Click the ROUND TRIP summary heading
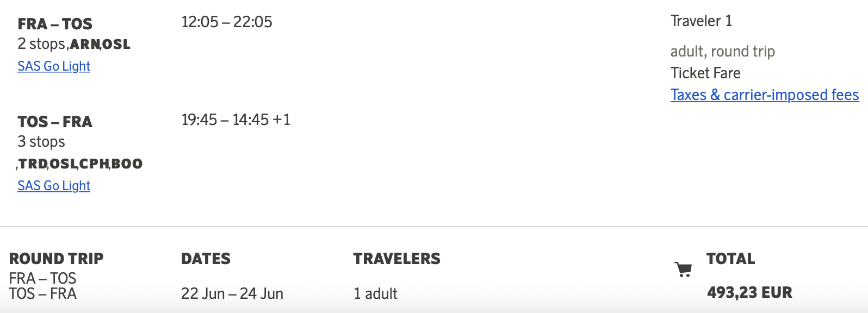 point(57,259)
